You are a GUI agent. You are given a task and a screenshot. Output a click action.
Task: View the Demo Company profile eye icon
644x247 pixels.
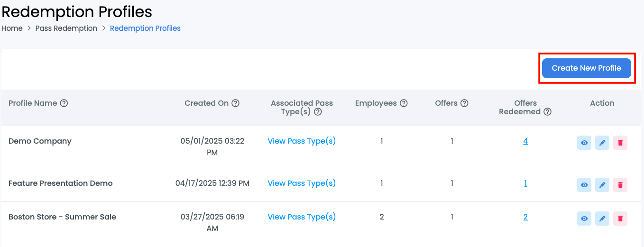click(584, 143)
